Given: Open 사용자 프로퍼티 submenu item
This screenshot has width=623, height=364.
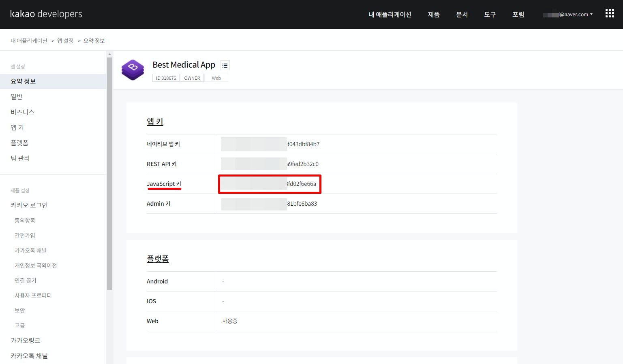Looking at the screenshot, I should (x=33, y=295).
